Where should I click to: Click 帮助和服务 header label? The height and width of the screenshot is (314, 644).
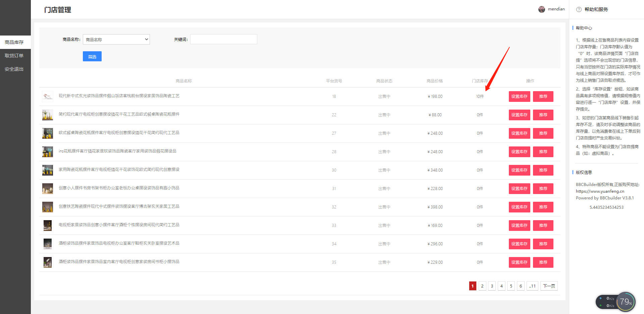596,9
